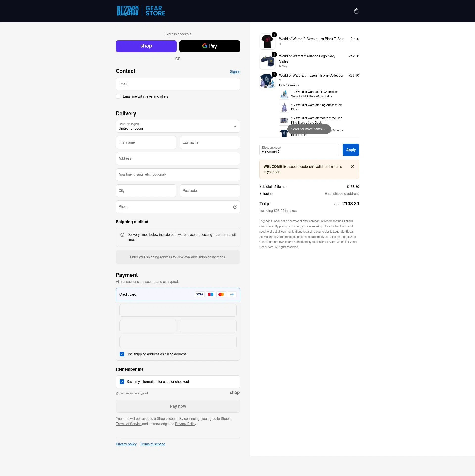Viewport: 475px width, 476px height.
Task: Click the £138.30 total amount
Action: tap(351, 204)
